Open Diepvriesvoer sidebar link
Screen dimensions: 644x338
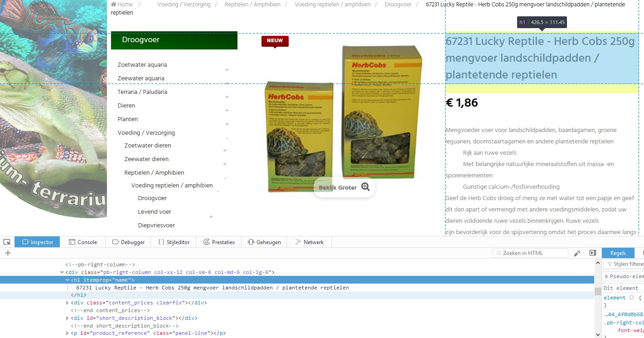(156, 225)
